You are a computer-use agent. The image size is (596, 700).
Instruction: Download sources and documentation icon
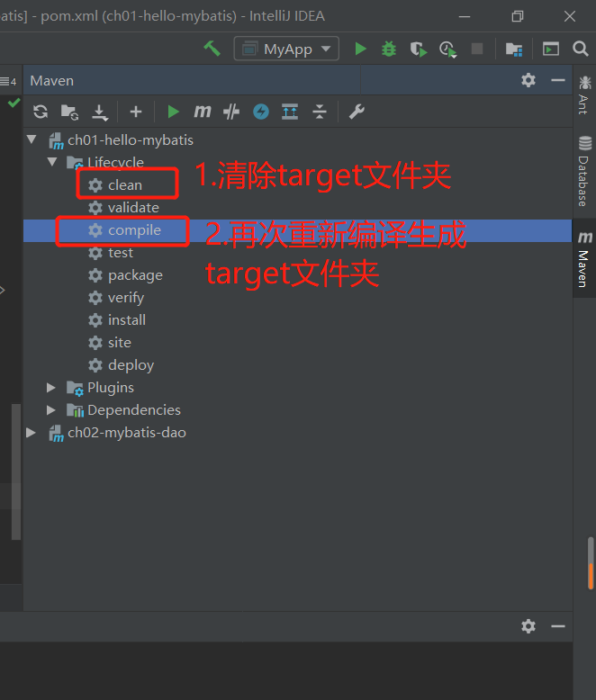100,112
